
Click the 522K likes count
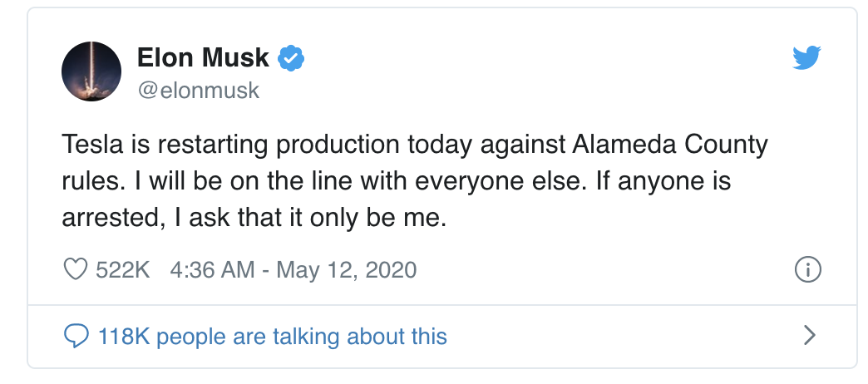[122, 270]
